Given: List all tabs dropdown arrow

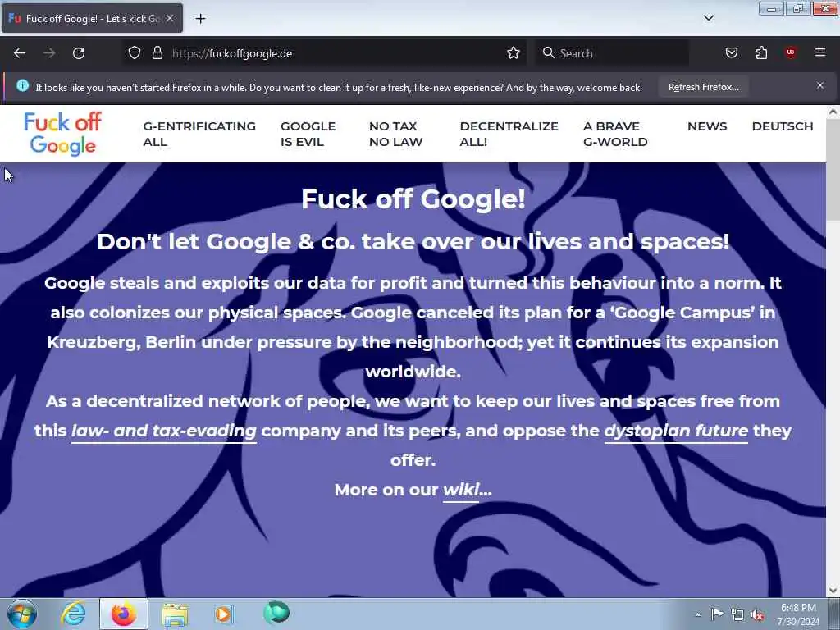Looking at the screenshot, I should click(x=708, y=18).
